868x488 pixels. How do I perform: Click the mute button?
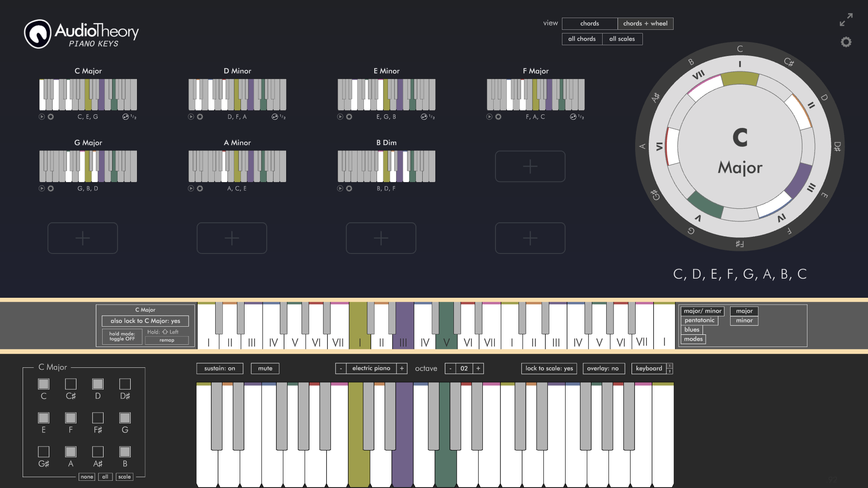[x=265, y=368]
